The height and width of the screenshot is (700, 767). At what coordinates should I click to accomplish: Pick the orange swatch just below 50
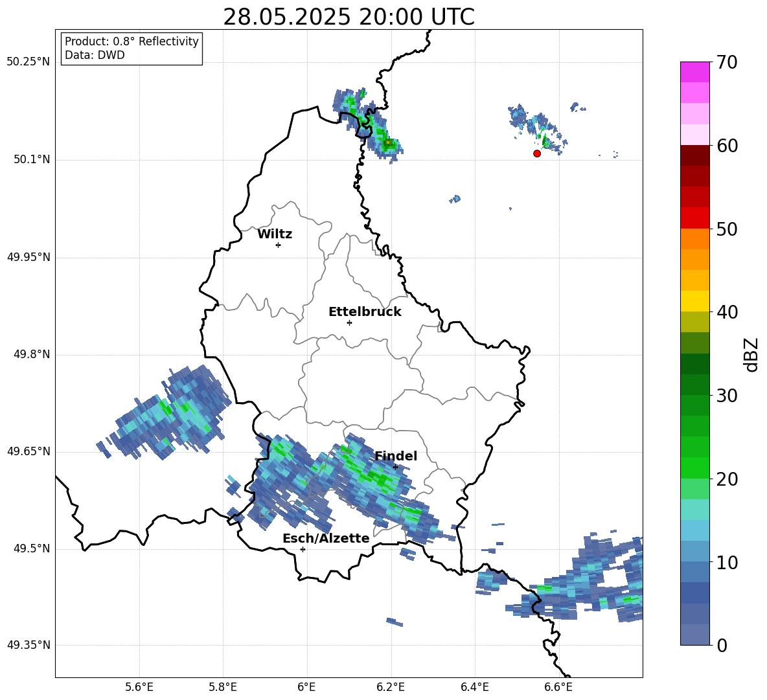pos(694,239)
